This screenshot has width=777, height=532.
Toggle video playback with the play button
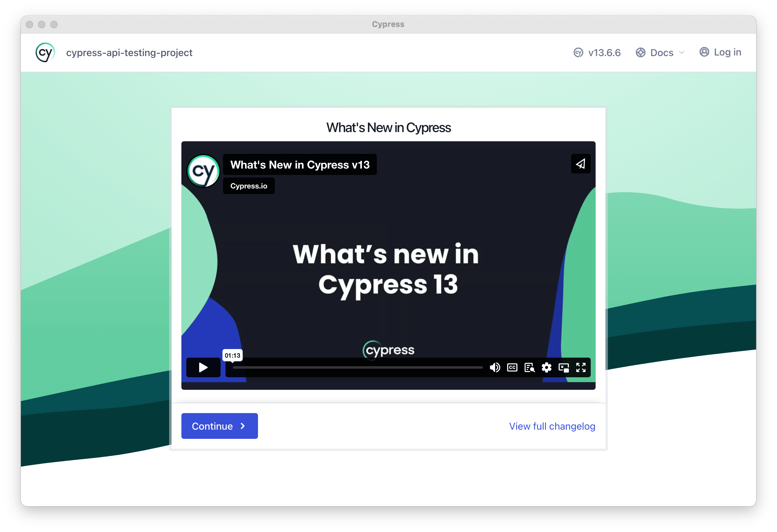(203, 367)
